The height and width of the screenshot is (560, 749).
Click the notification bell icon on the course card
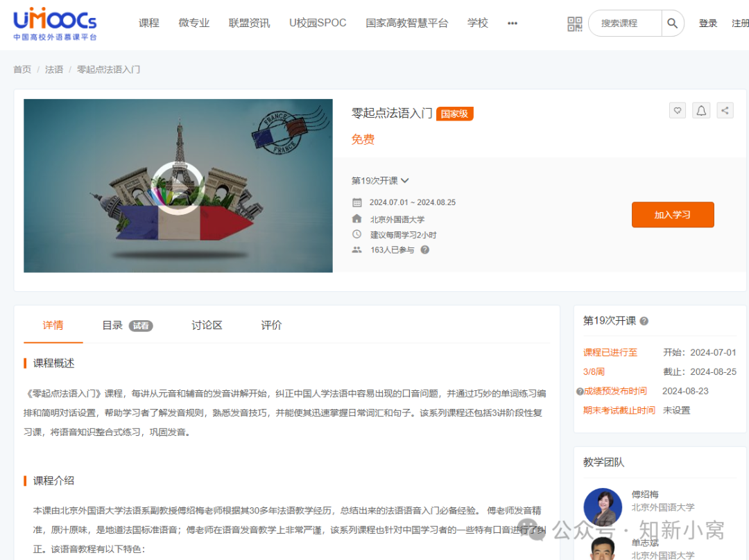click(700, 110)
